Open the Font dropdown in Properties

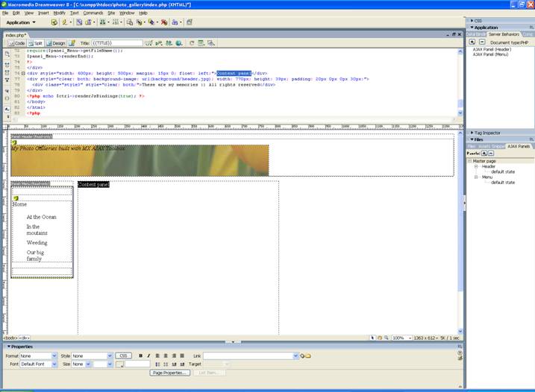tap(54, 364)
